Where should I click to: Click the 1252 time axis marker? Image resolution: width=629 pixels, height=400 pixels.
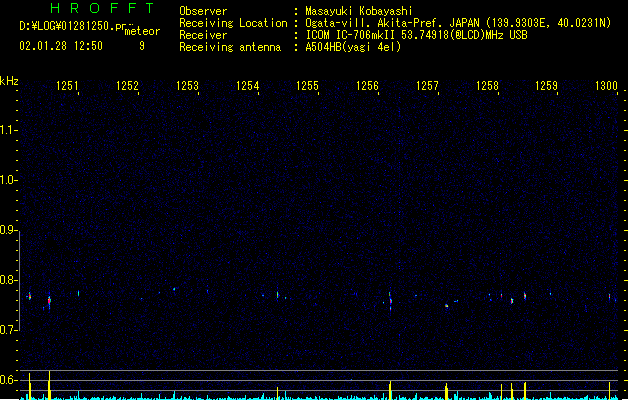(x=127, y=86)
